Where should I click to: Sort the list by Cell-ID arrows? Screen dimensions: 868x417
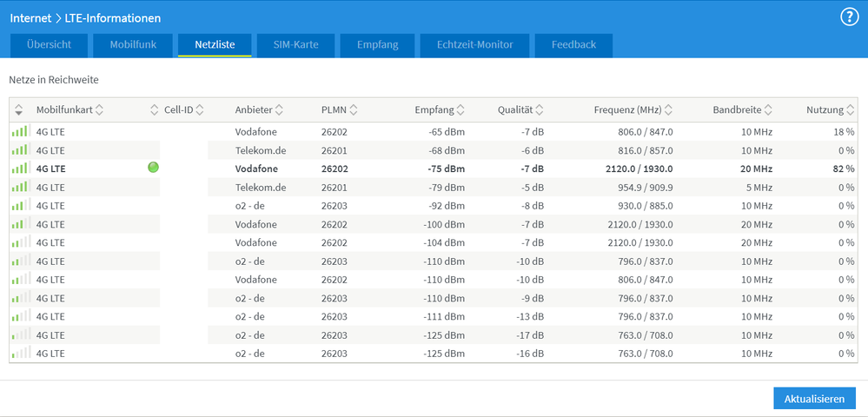[x=200, y=110]
